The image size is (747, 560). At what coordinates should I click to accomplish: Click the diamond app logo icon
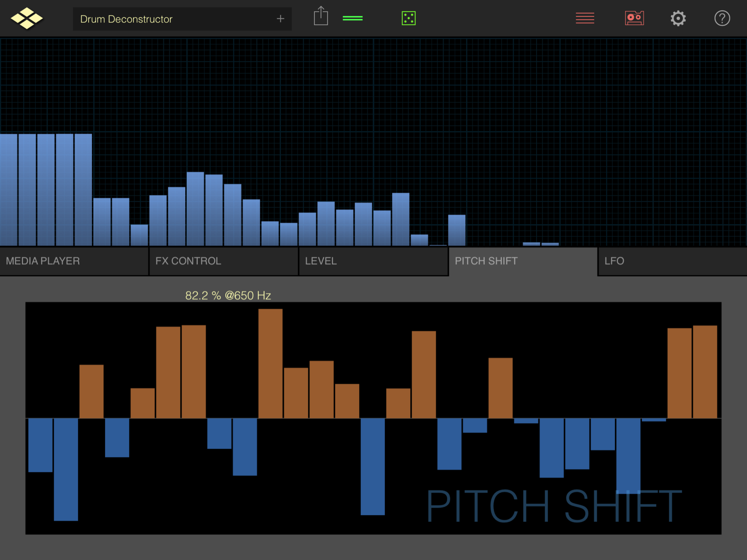tap(27, 18)
